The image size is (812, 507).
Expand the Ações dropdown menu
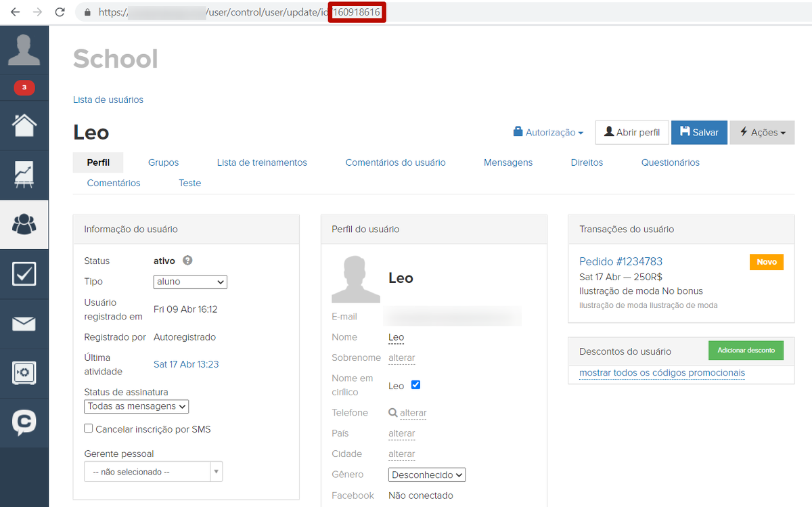coord(762,133)
